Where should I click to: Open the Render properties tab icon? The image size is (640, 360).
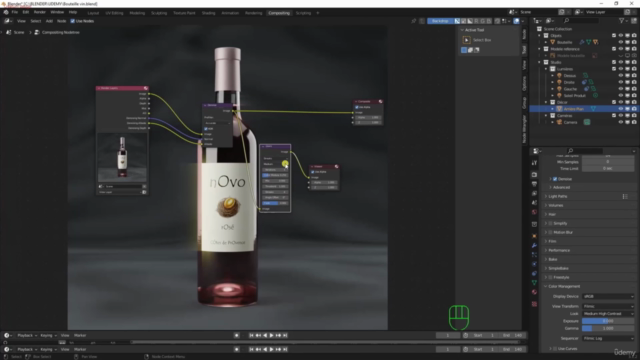534,175
